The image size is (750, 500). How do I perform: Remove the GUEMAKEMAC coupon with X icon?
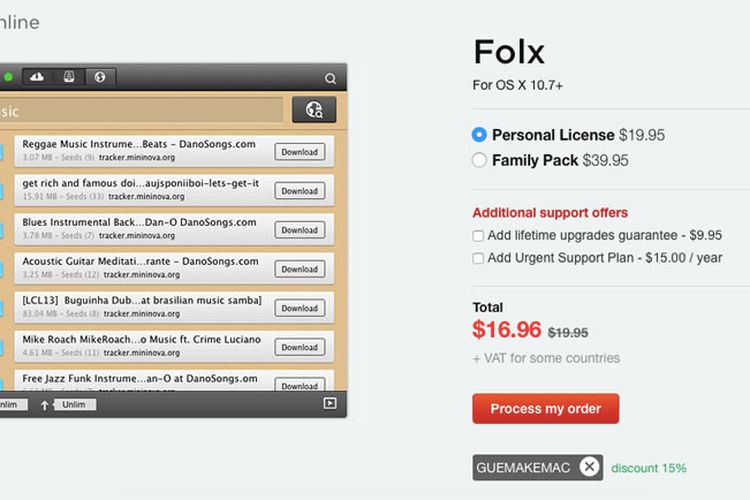click(590, 467)
